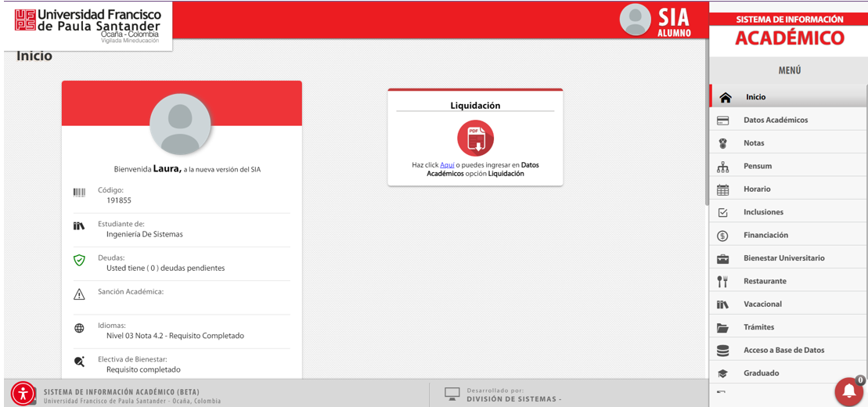Click the user avatar in the header
Viewport: 868px width, 407px height.
point(635,20)
